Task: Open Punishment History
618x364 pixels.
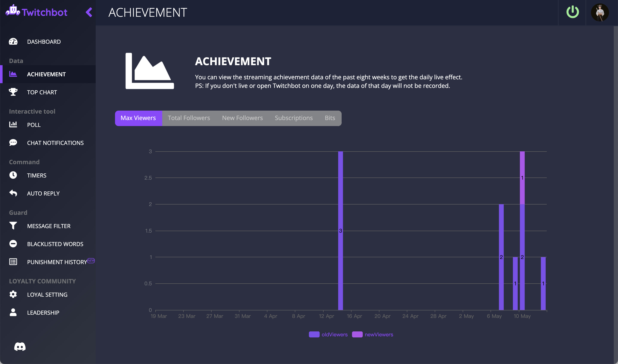Action: pyautogui.click(x=56, y=262)
